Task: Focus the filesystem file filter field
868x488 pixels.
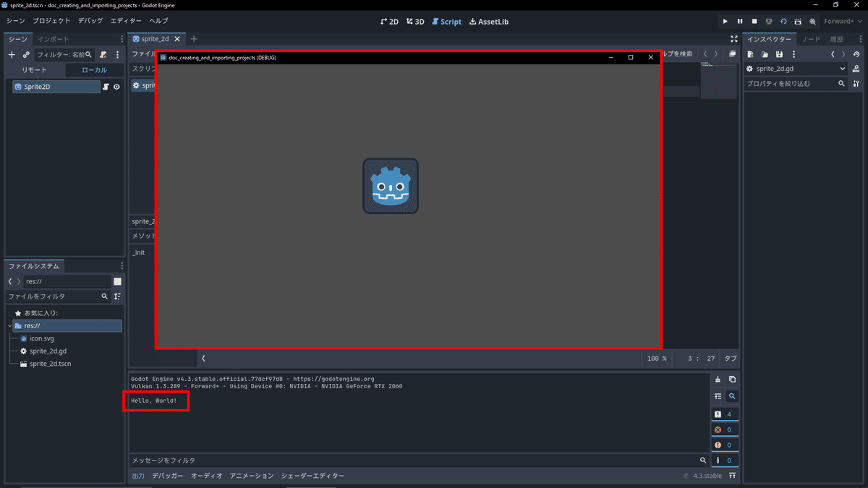Action: point(58,296)
